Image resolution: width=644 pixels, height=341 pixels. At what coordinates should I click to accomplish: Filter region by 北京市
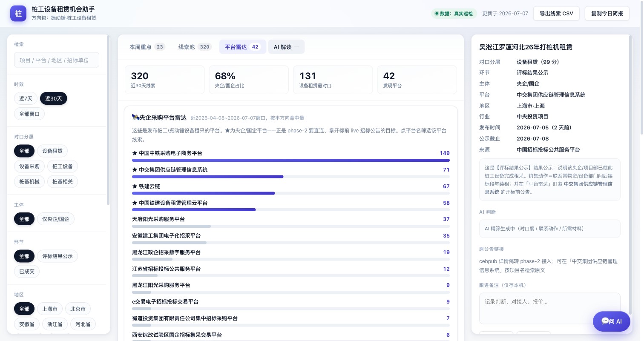coord(78,309)
